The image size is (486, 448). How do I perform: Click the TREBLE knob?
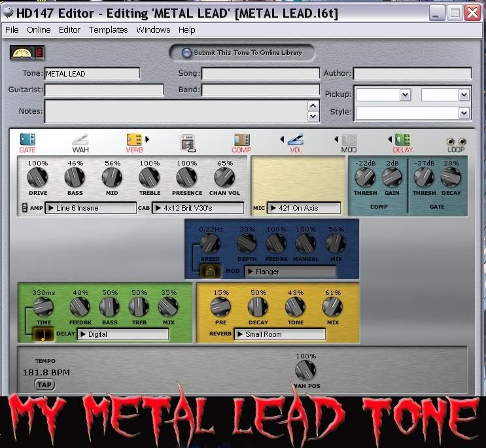tap(149, 177)
